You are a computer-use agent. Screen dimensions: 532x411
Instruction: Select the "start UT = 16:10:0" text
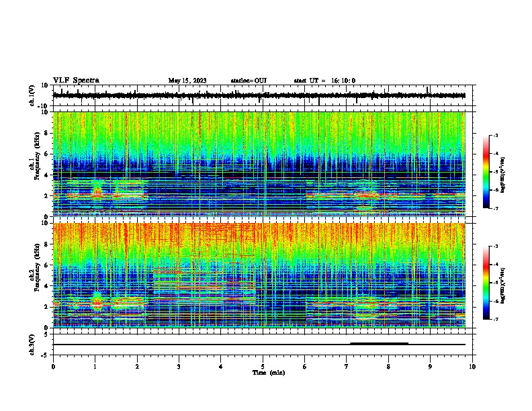point(324,81)
